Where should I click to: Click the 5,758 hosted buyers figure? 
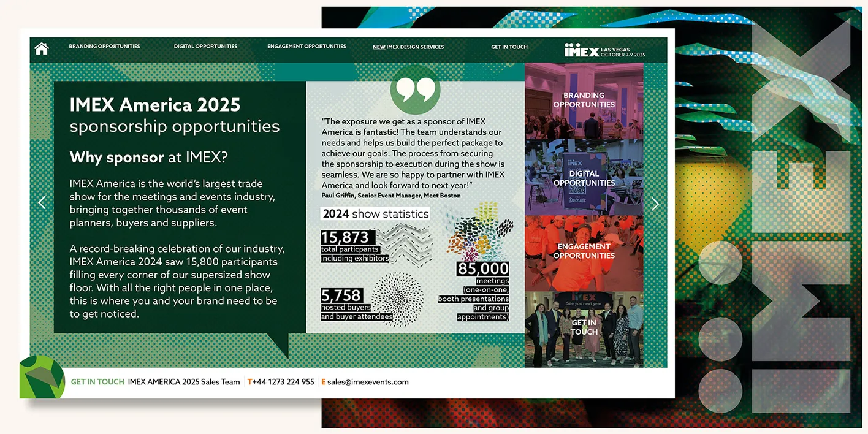pyautogui.click(x=341, y=295)
